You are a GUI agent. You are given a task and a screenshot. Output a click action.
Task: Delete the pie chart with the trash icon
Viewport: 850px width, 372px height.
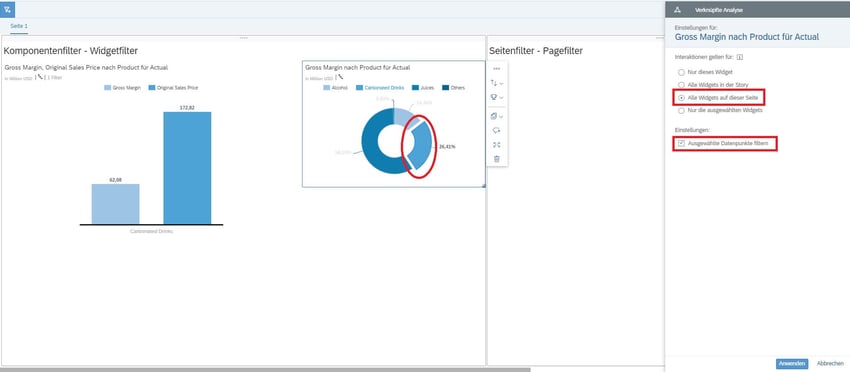[497, 159]
